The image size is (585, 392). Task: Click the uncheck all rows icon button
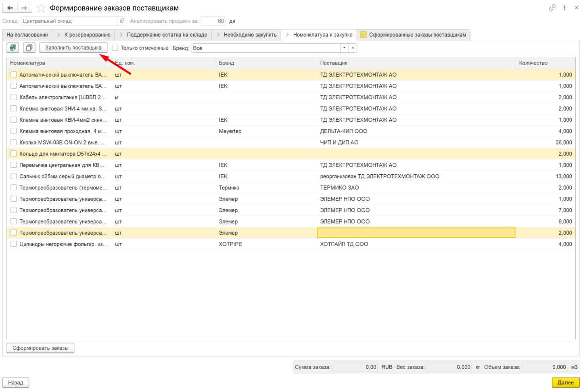(29, 48)
